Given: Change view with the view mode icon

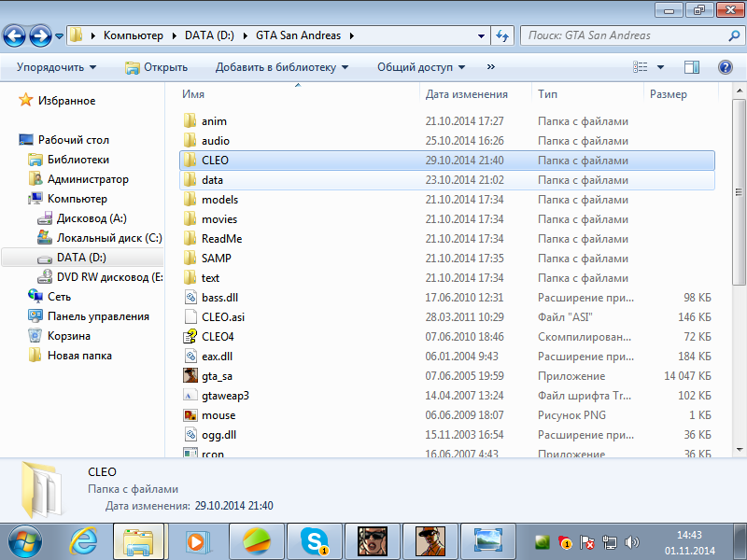Looking at the screenshot, I should point(640,67).
